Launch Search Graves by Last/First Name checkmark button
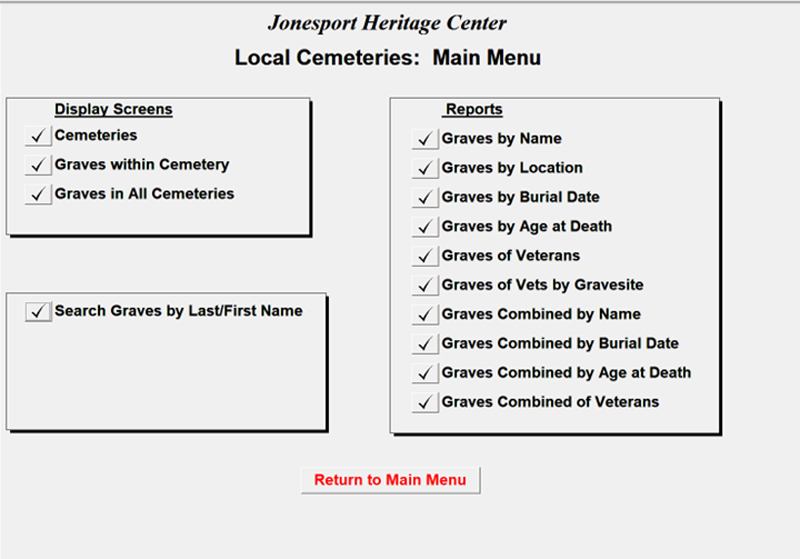Screen dimensions: 800x559 pyautogui.click(x=38, y=311)
